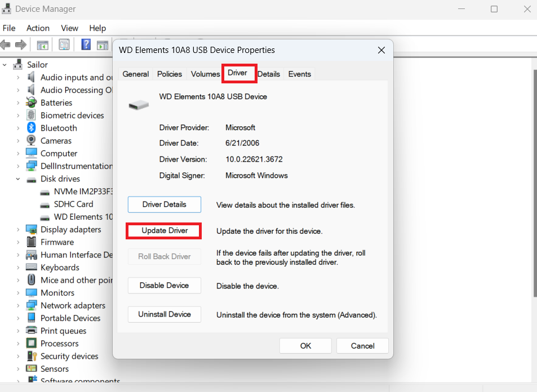Click the toolbar Forward arrow
Screen dimensions: 537x392
[21, 44]
